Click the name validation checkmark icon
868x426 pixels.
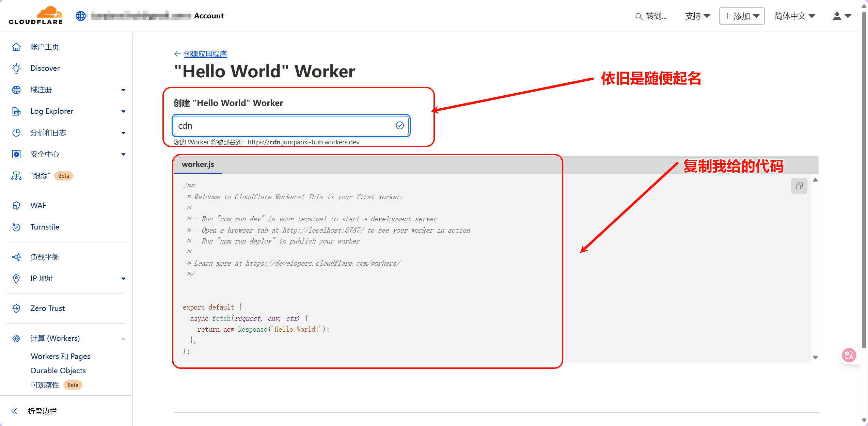pos(400,126)
